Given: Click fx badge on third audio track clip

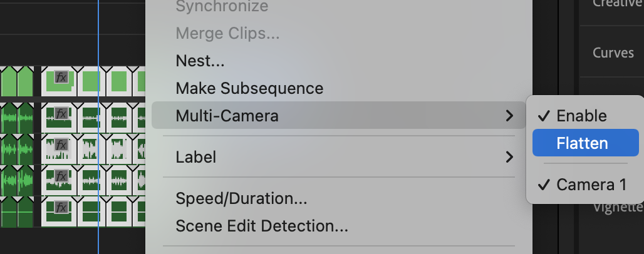Looking at the screenshot, I should [61, 176].
